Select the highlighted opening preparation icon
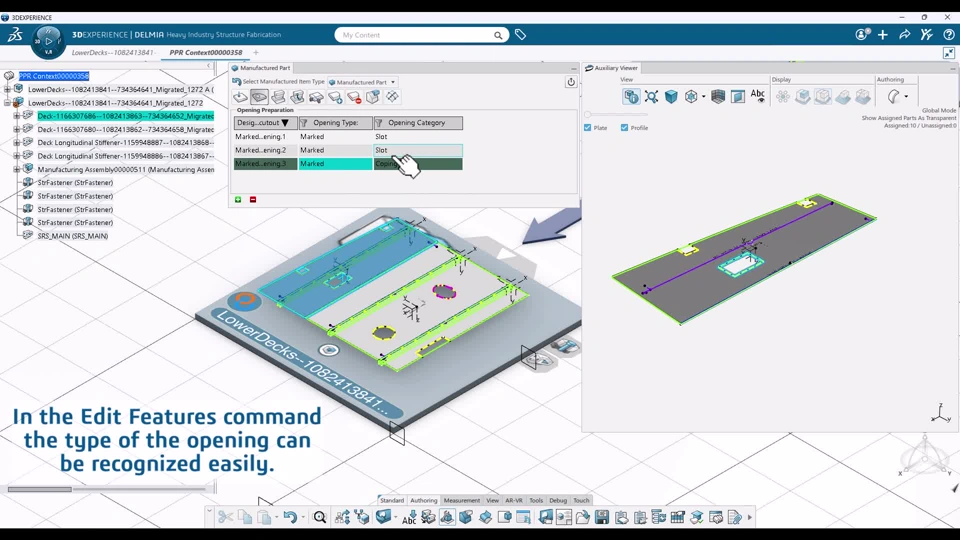 259,97
